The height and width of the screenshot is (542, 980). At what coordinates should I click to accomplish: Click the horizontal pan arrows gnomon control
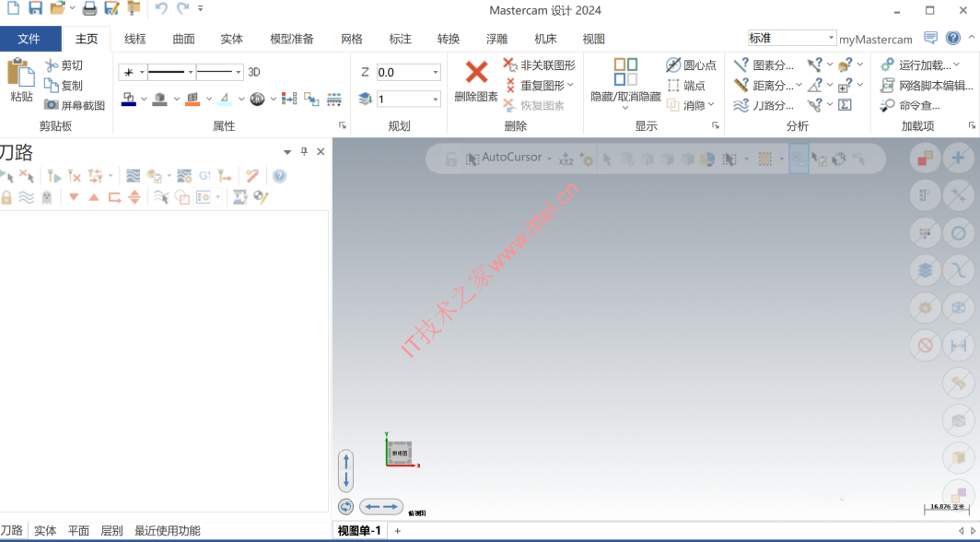381,506
